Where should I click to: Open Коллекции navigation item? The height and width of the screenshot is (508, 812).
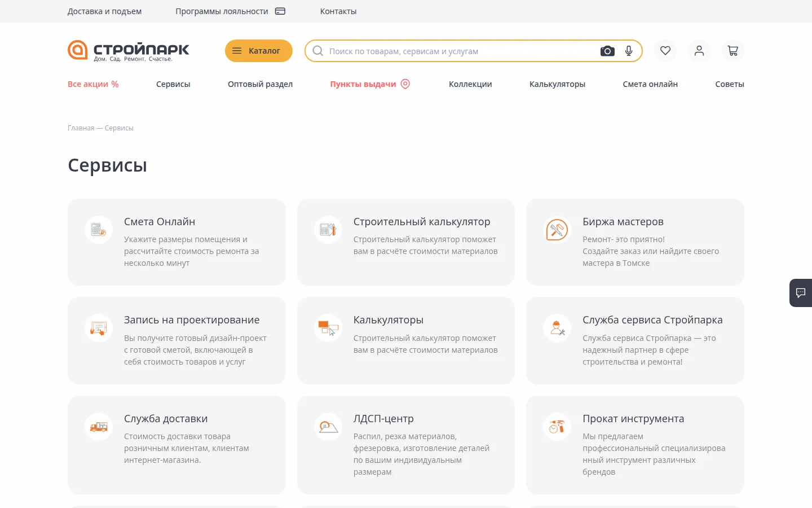[470, 84]
